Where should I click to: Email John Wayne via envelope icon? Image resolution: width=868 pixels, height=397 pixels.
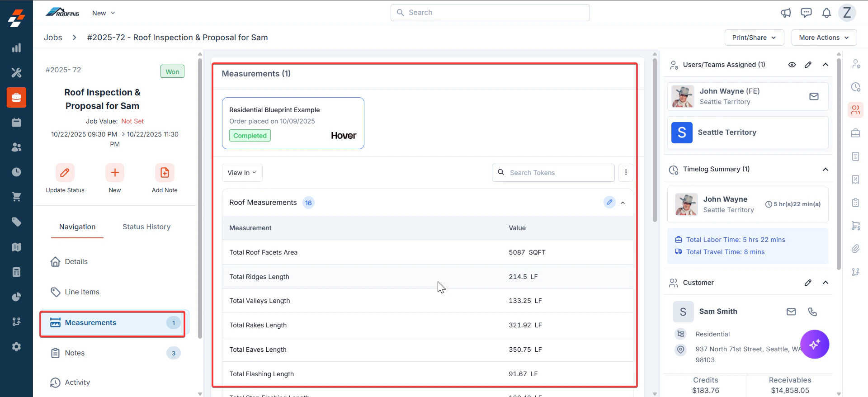814,96
